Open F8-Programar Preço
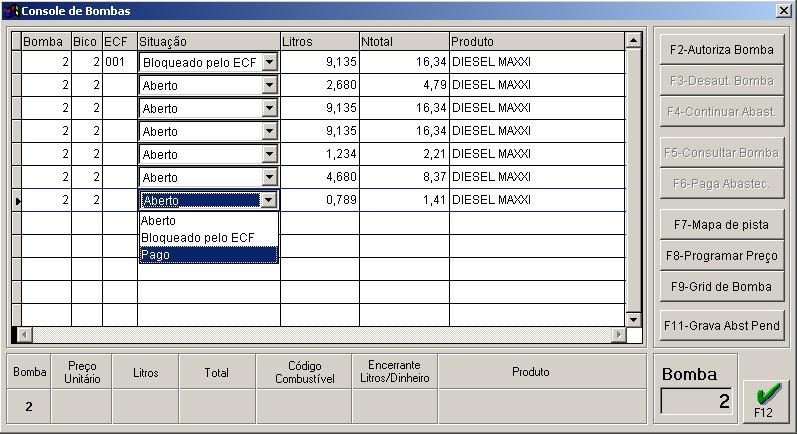797x434 pixels. (x=721, y=256)
